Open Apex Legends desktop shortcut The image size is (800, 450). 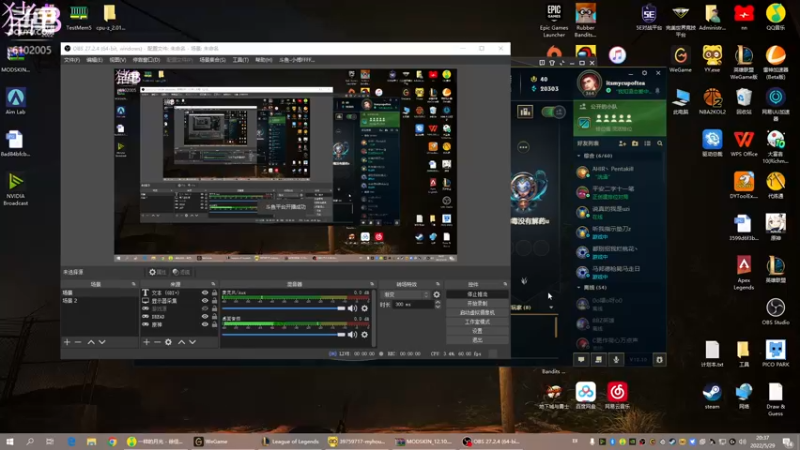pos(744,272)
